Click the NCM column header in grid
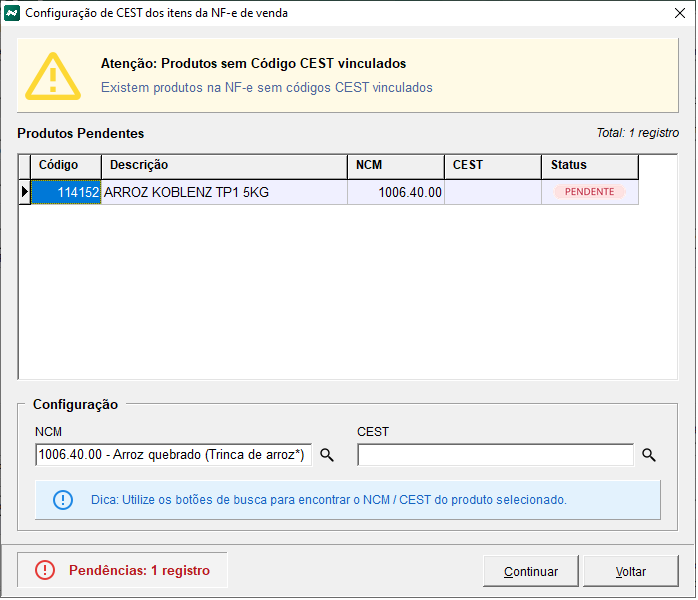 click(x=395, y=165)
